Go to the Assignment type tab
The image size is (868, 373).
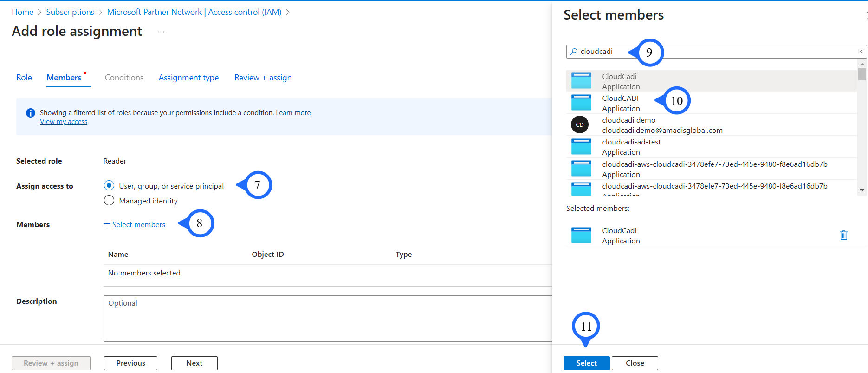coord(188,78)
